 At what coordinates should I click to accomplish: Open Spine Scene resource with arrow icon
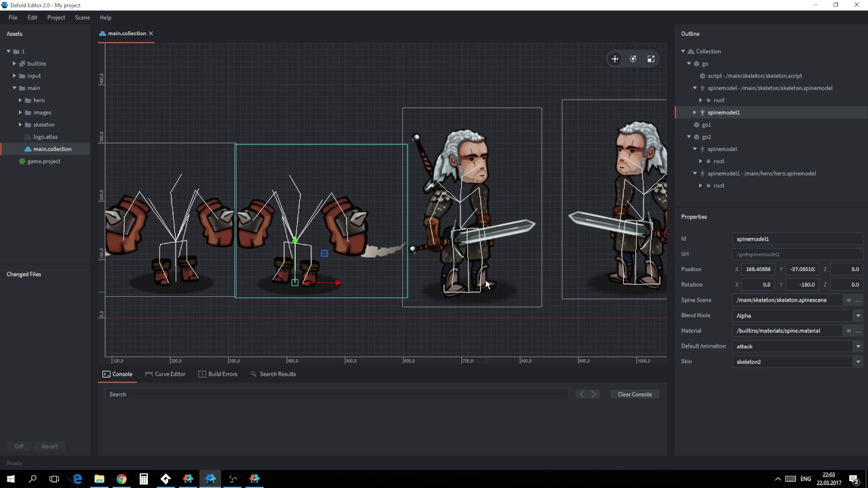pos(848,300)
